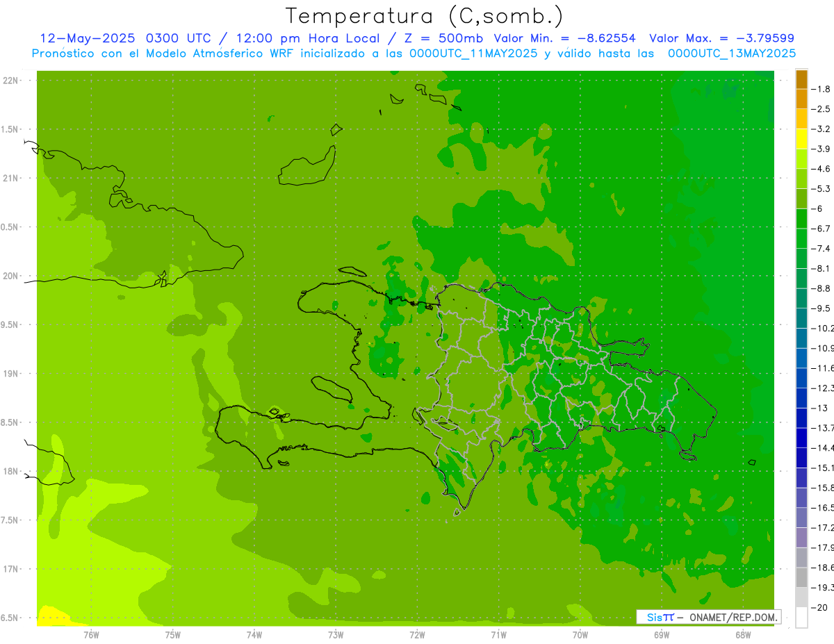
Task: Click the '-2.5' colorbar label
Action: (821, 109)
